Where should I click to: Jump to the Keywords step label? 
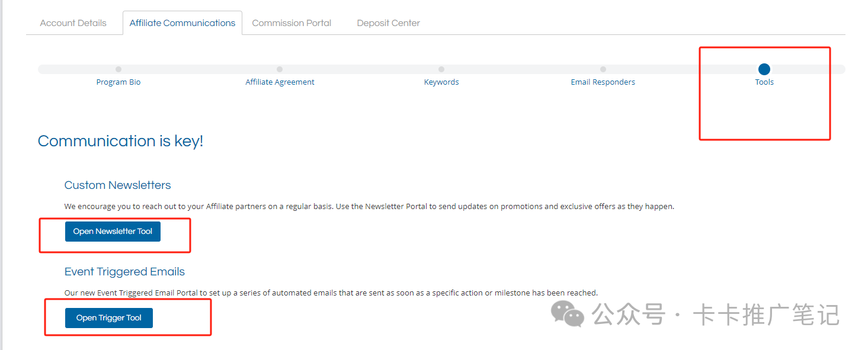tap(441, 82)
